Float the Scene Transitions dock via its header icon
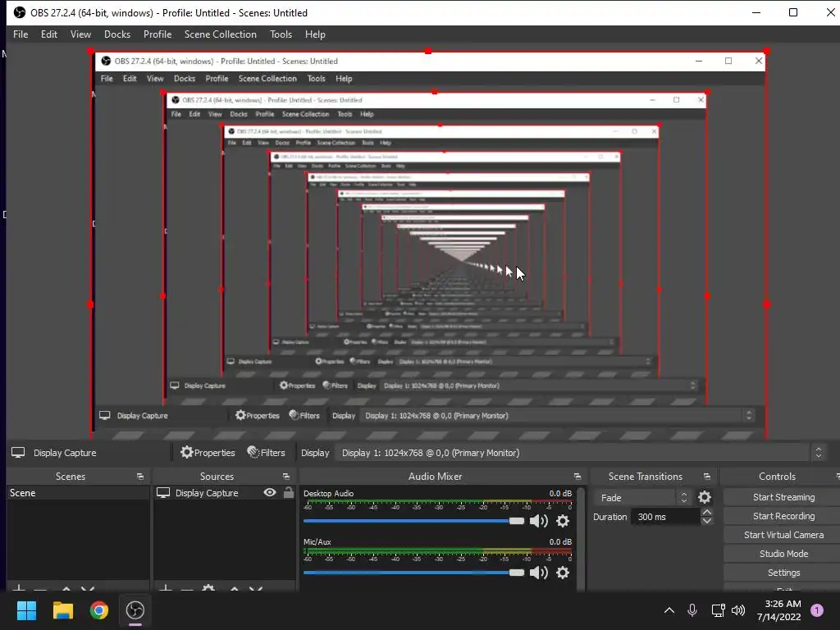This screenshot has width=840, height=630. [706, 477]
